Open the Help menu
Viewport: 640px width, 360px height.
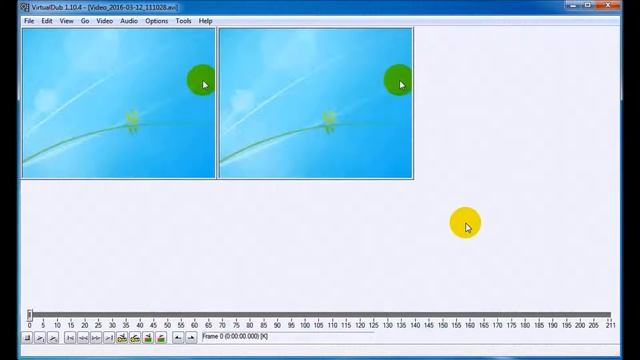point(205,21)
